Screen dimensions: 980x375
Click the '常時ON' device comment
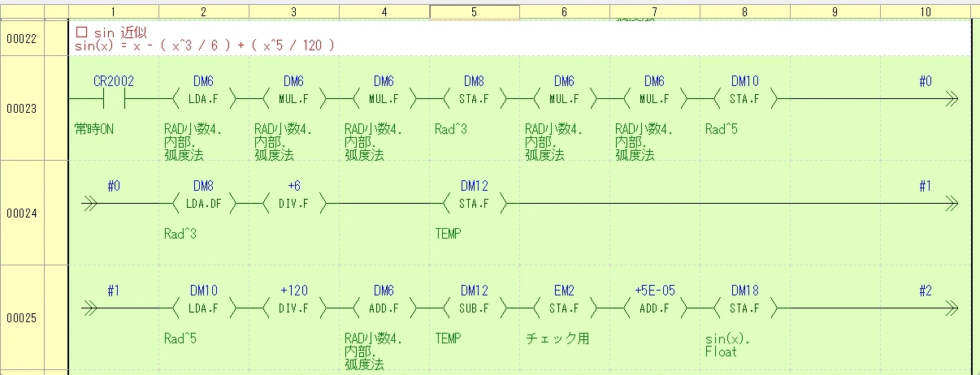tap(94, 129)
